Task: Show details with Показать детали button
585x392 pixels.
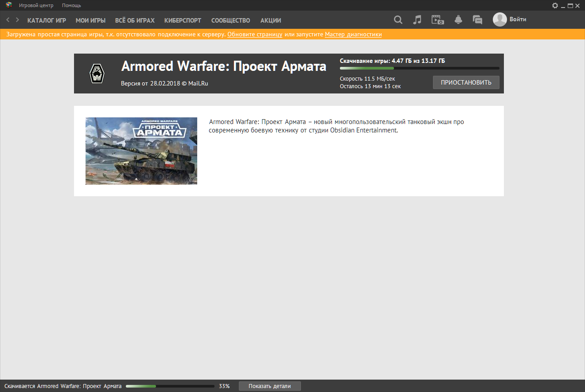Action: [x=269, y=386]
